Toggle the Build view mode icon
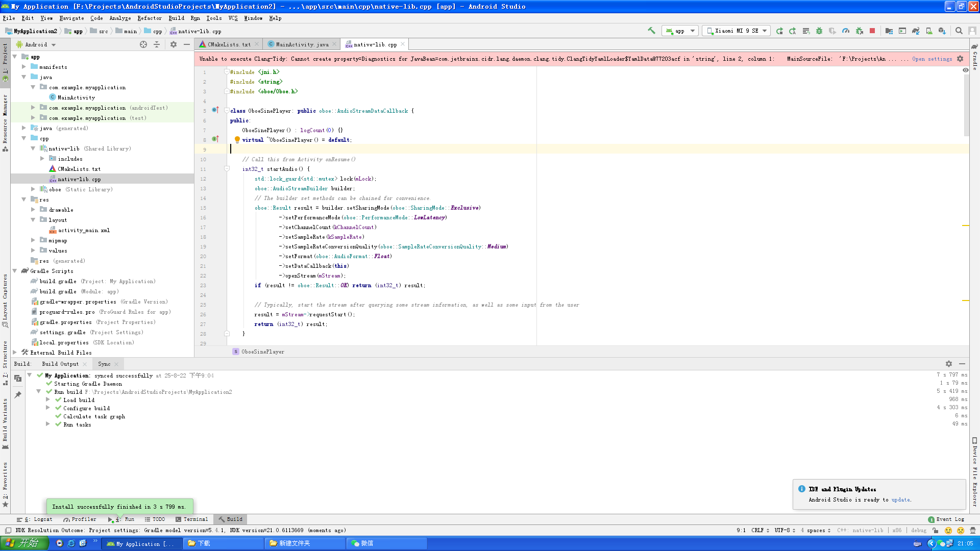 (18, 379)
